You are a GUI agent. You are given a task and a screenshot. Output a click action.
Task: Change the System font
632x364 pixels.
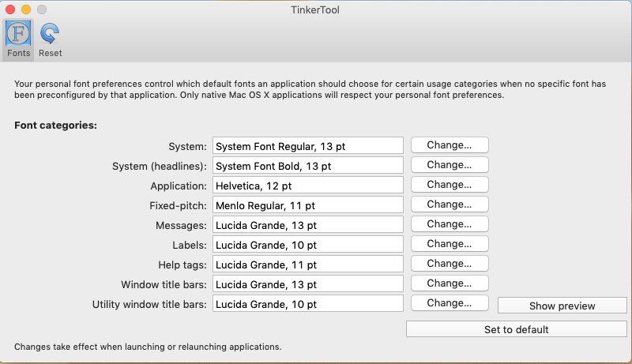pyautogui.click(x=449, y=145)
